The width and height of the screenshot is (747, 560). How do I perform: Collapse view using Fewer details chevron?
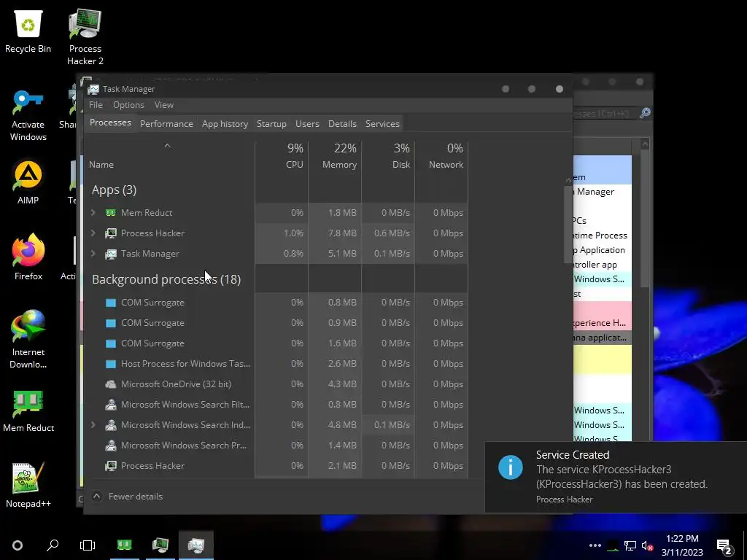pos(97,497)
